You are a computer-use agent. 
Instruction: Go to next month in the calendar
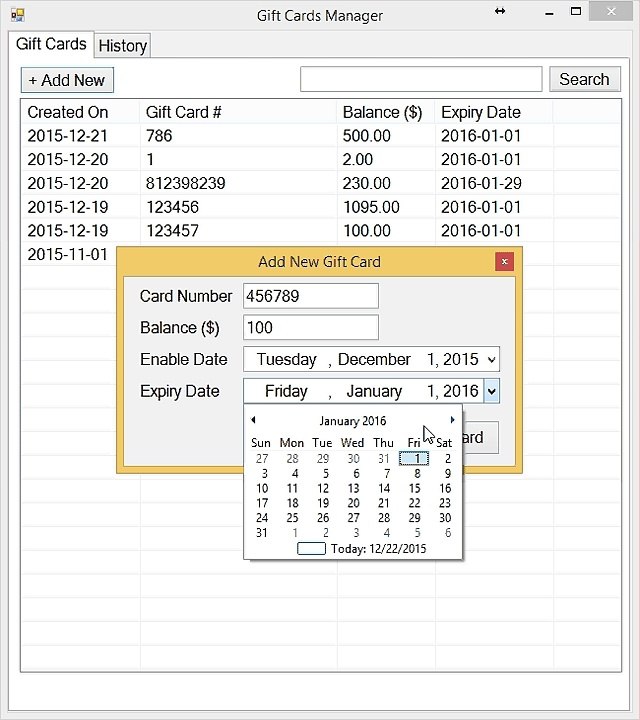click(452, 420)
